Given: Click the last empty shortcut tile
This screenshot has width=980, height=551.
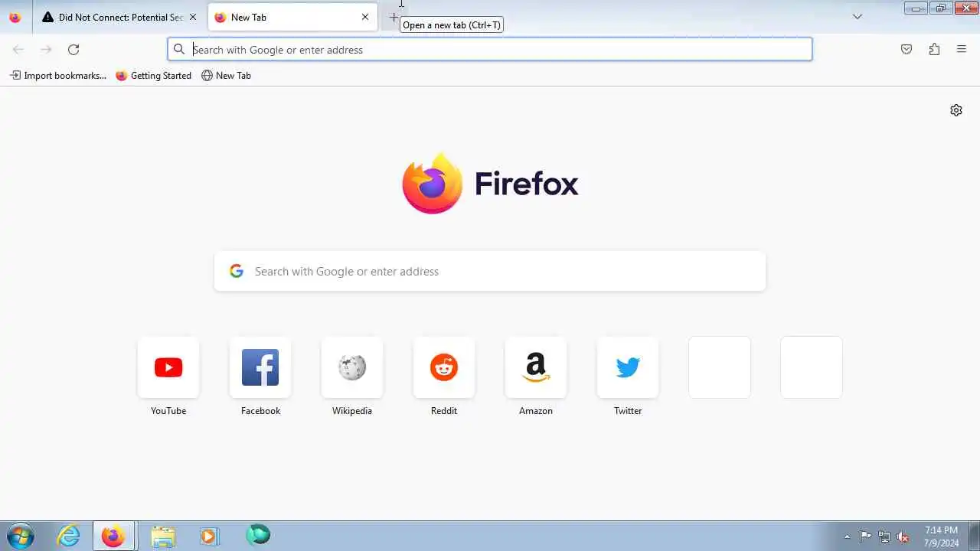Looking at the screenshot, I should (x=812, y=367).
